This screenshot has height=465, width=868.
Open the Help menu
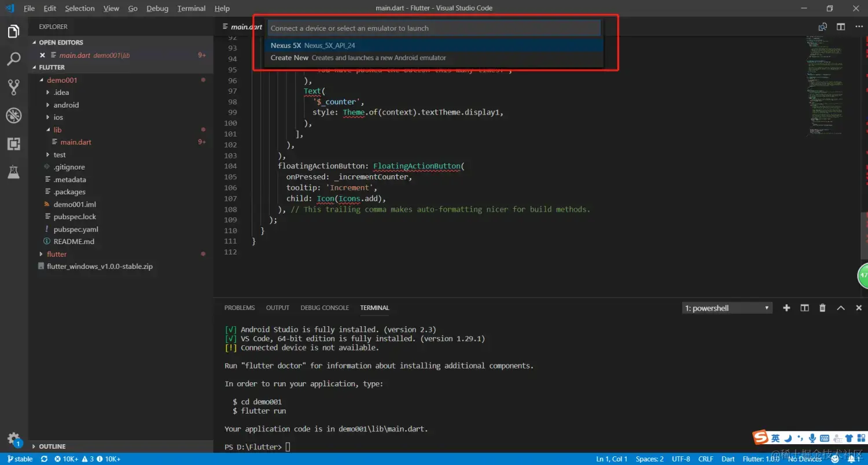(x=222, y=8)
